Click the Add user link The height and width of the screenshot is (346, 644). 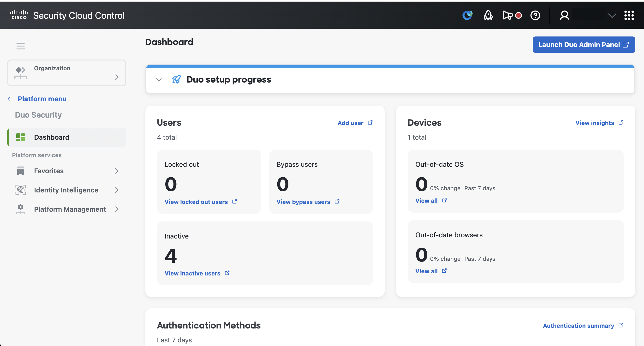click(x=350, y=123)
